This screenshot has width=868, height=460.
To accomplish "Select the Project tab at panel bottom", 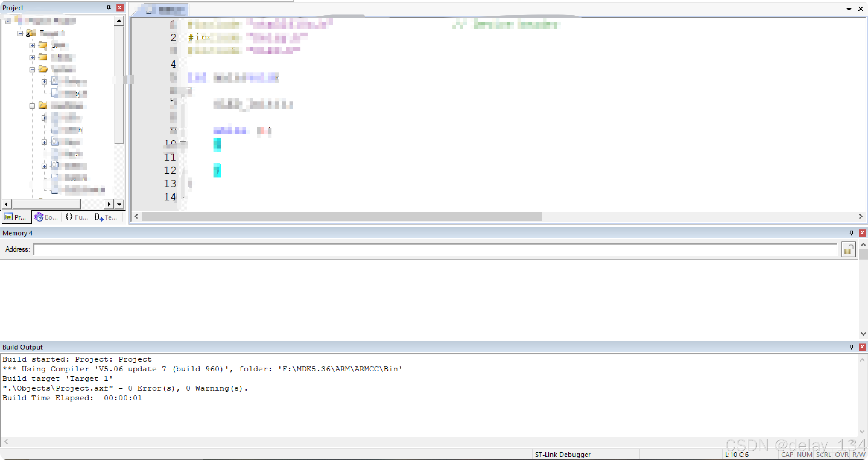I will click(x=16, y=217).
